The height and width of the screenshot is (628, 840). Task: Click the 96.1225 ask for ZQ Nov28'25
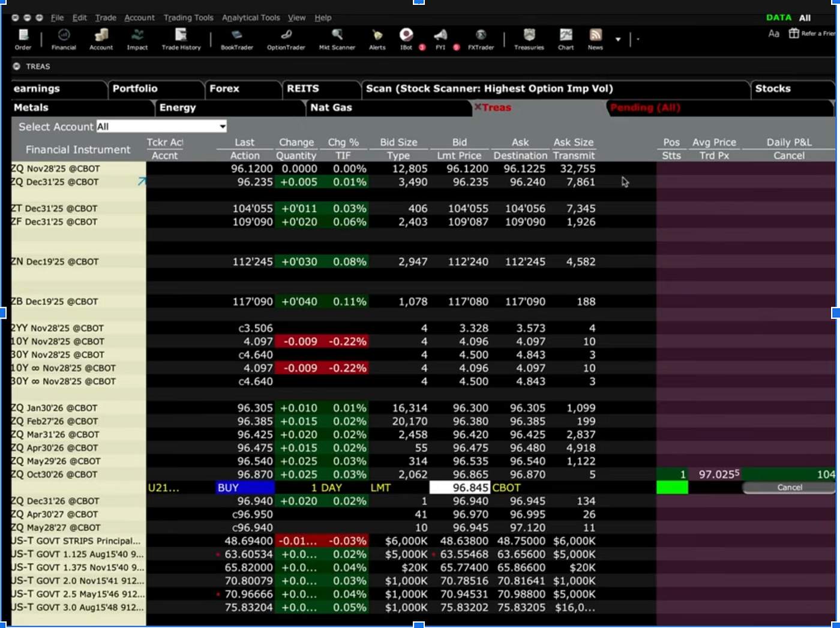click(524, 169)
